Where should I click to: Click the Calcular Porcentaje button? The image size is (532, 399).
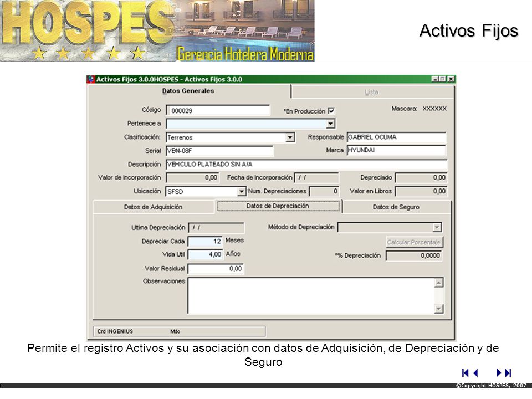(414, 242)
